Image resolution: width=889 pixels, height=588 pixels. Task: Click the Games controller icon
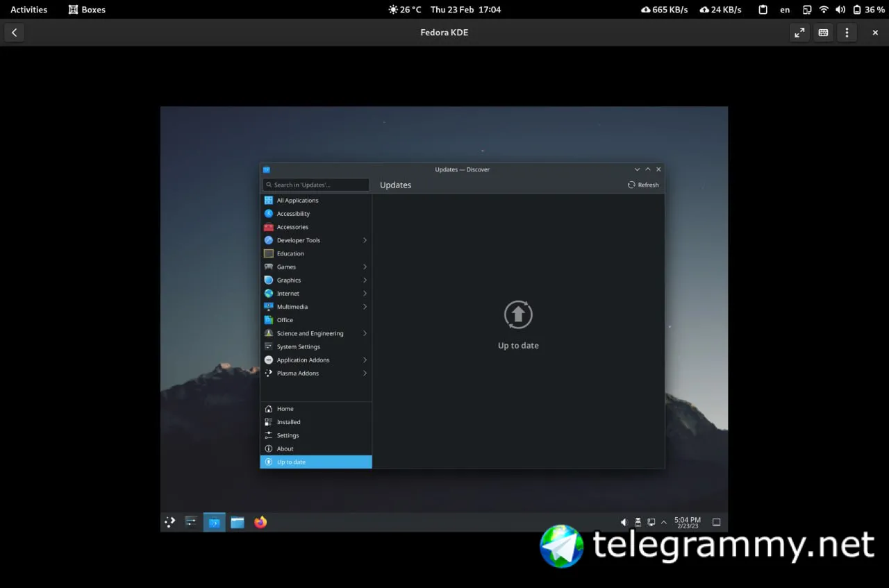(269, 267)
